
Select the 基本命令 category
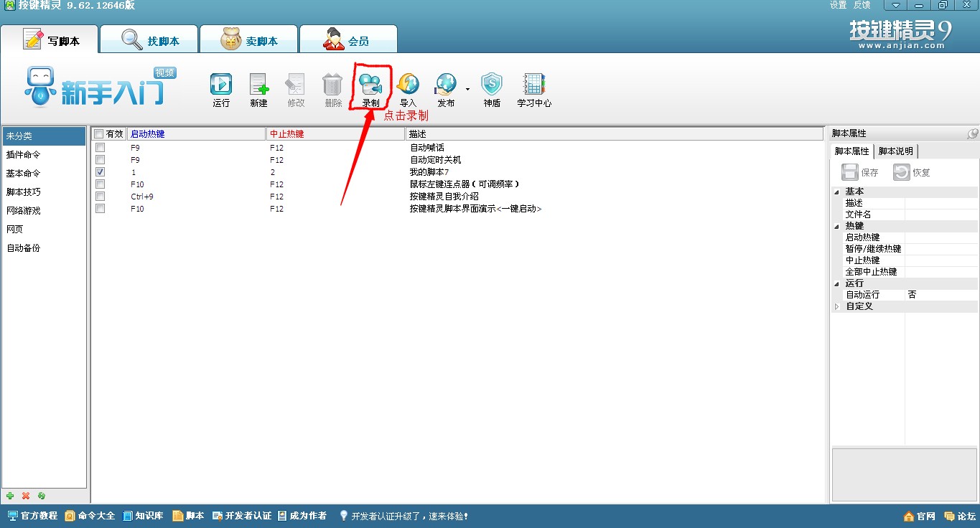coord(45,174)
